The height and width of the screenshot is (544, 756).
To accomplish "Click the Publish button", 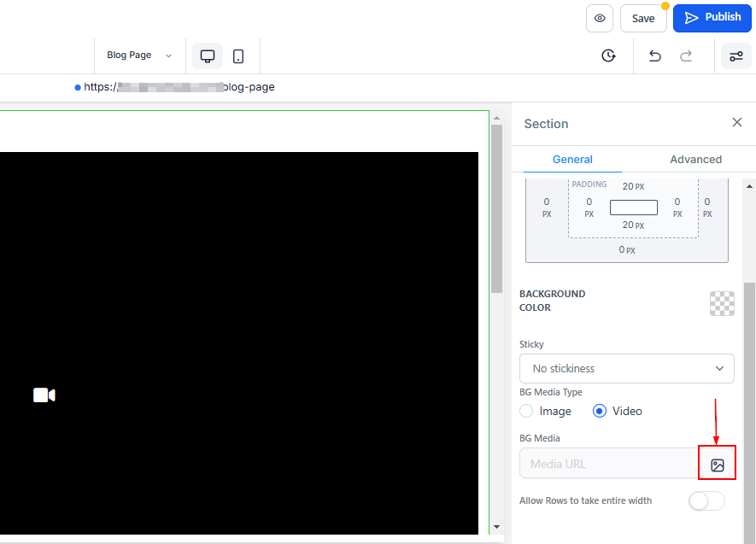I will [712, 18].
